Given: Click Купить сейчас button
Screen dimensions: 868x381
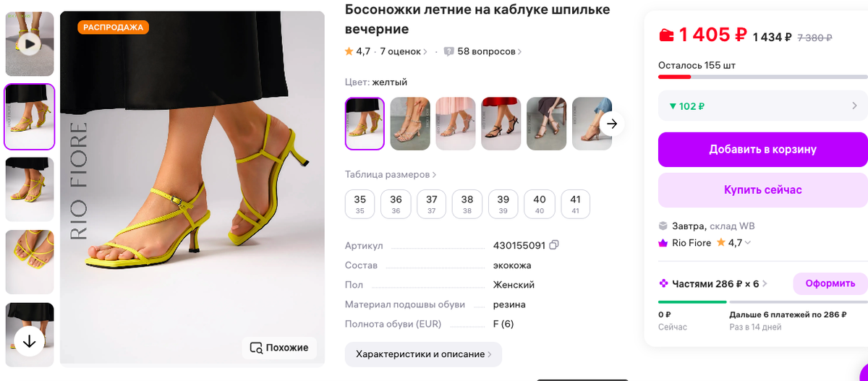Looking at the screenshot, I should click(x=762, y=190).
